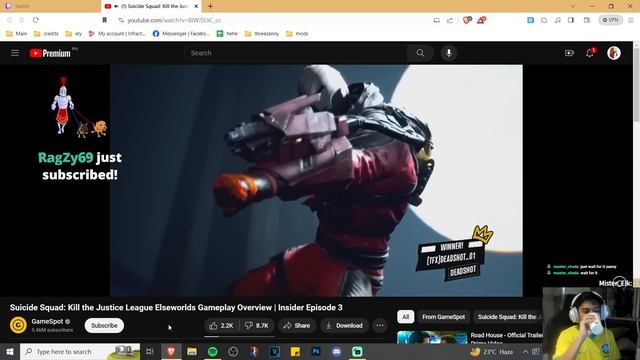640x360 pixels.
Task: Dislike the video (8.7K)
Action: [257, 325]
